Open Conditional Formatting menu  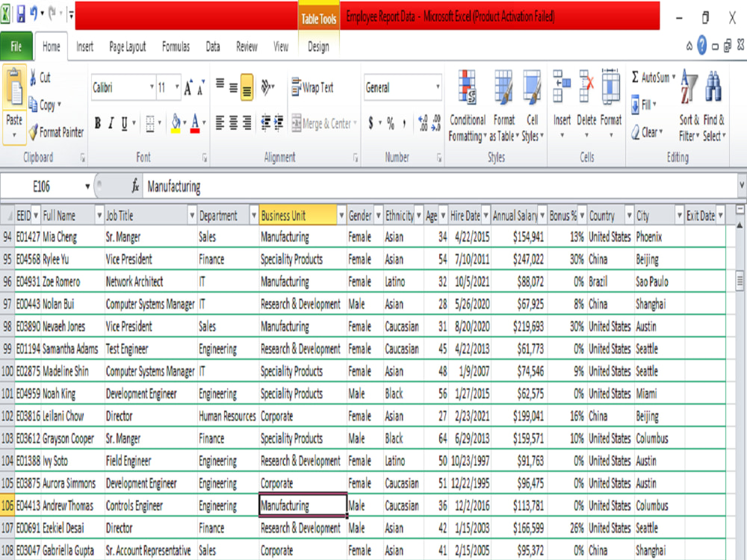coord(468,106)
